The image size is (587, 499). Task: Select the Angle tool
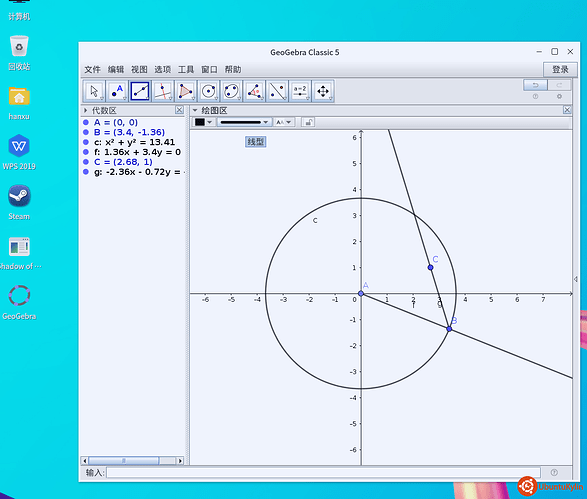click(255, 91)
